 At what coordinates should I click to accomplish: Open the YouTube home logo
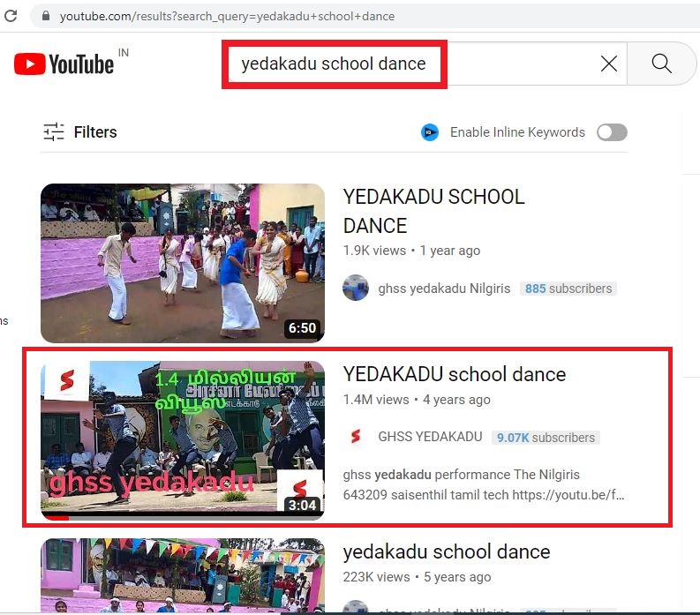click(64, 64)
